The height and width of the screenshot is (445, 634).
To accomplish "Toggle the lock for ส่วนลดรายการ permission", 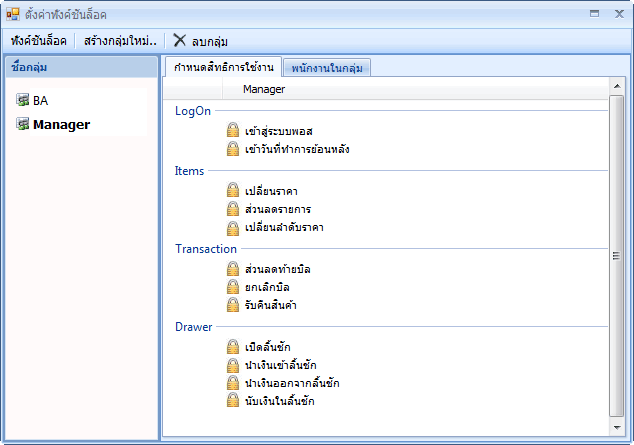I will coord(233,208).
